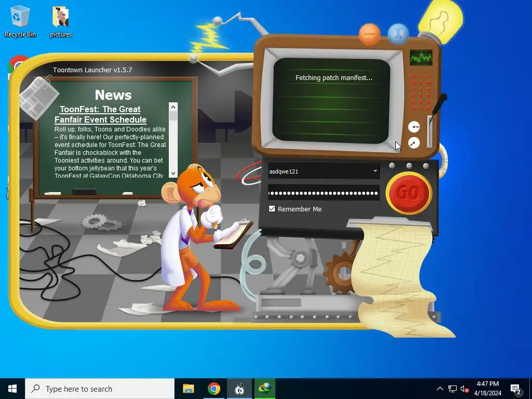Image resolution: width=532 pixels, height=399 pixels.
Task: Click the news scrollbar up arrow
Action: tap(173, 107)
